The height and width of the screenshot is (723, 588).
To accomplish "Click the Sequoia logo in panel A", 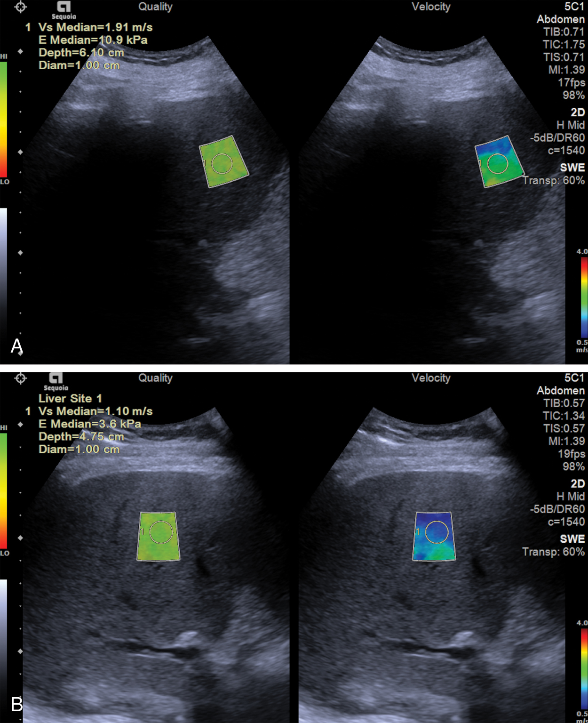I will (x=64, y=10).
